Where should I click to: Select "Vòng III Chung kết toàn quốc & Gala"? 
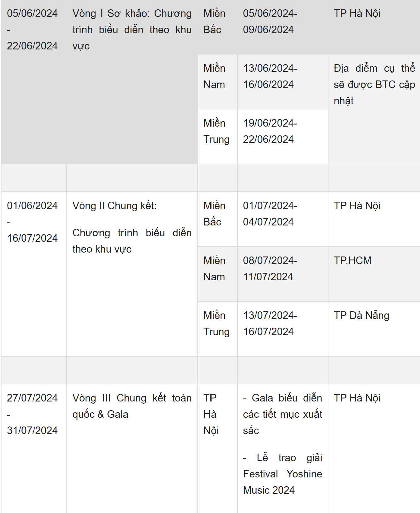pyautogui.click(x=132, y=406)
